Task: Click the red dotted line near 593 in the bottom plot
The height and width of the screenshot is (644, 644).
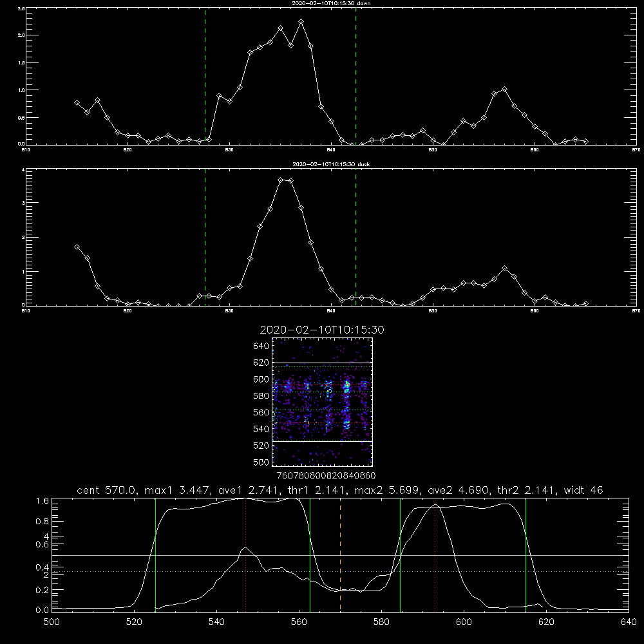Action: [x=435, y=555]
